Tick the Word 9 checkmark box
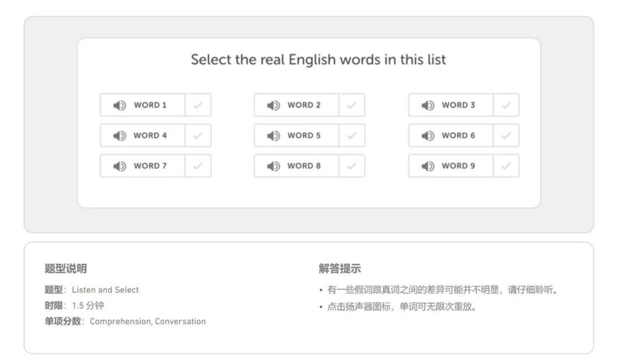619x364 pixels. (x=506, y=166)
